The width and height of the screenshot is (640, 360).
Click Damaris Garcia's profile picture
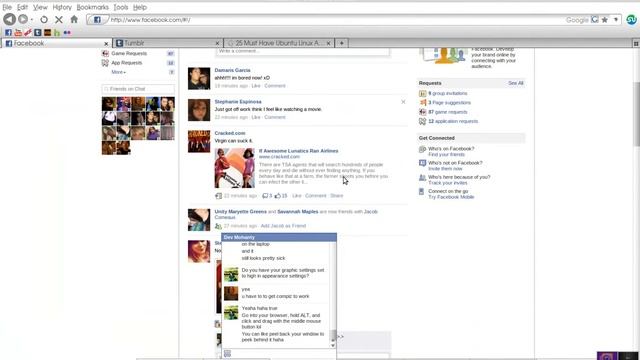(x=199, y=78)
